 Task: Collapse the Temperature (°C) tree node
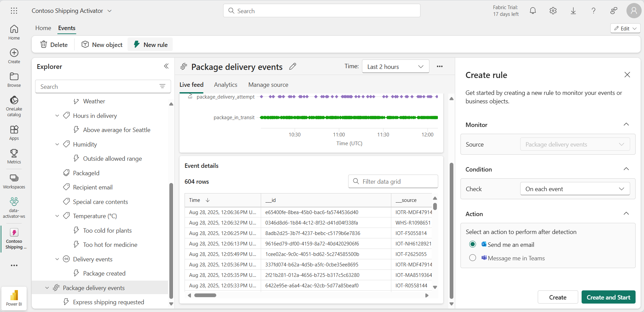coord(57,216)
